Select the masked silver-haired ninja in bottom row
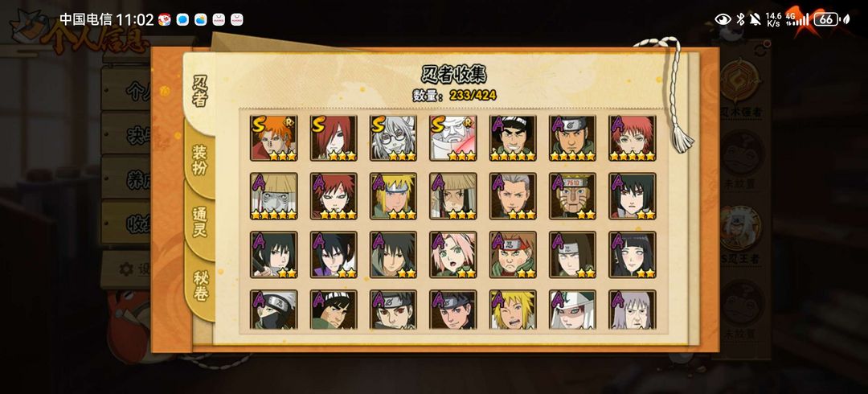 pyautogui.click(x=273, y=310)
